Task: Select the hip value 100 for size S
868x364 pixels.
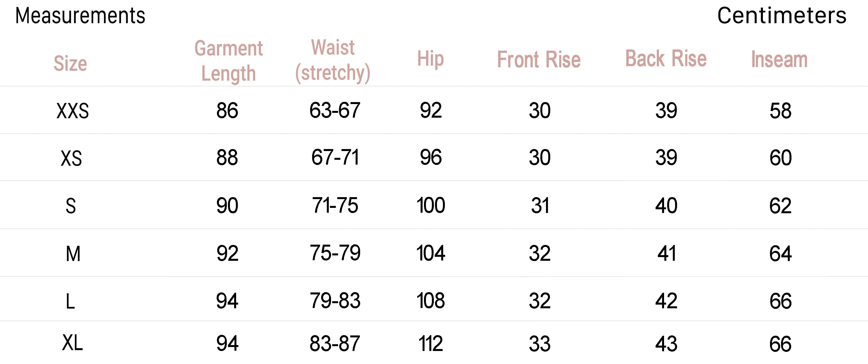Action: tap(431, 205)
